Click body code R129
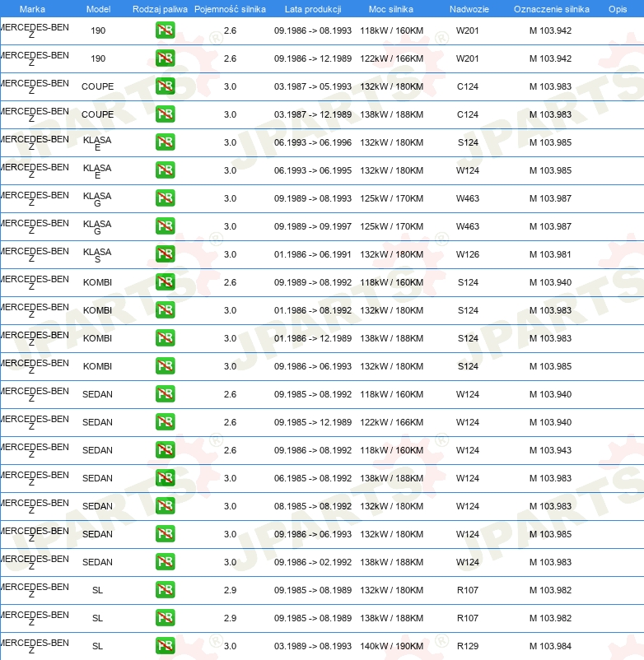This screenshot has height=660, width=644. 468,646
